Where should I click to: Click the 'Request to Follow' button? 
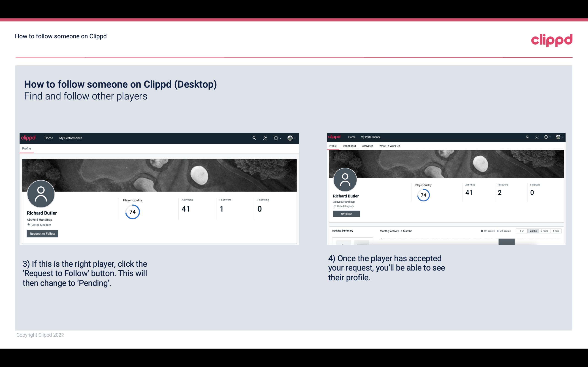coord(42,233)
